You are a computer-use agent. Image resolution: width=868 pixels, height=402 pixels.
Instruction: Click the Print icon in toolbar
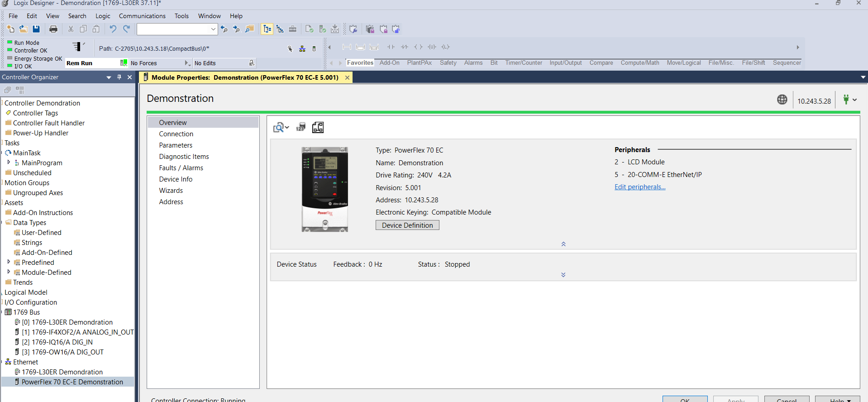[x=53, y=29]
